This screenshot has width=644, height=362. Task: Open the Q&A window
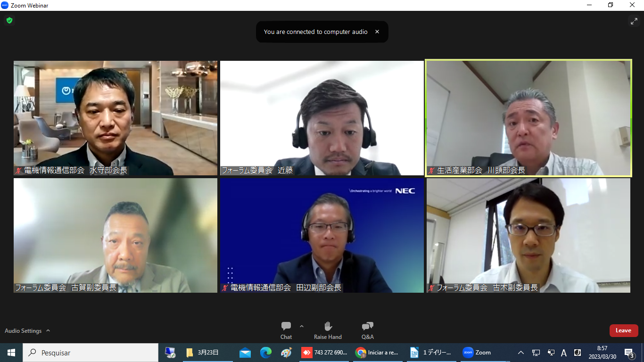(x=367, y=330)
